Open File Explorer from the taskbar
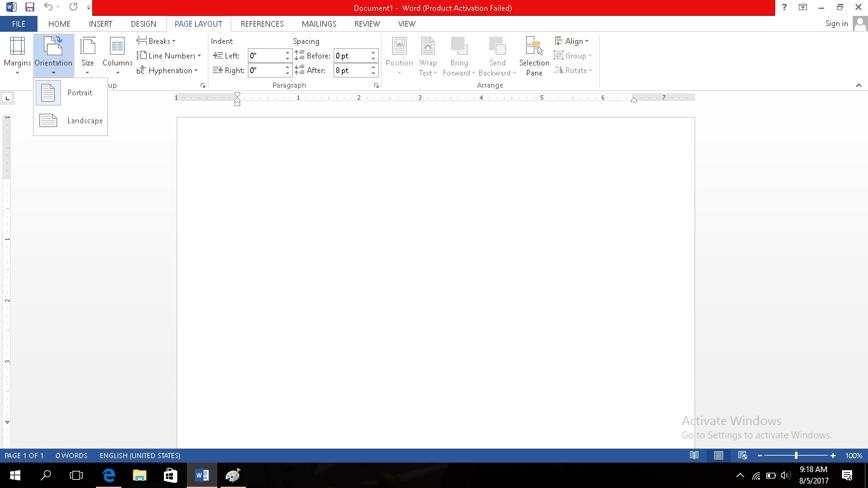This screenshot has height=488, width=868. click(x=139, y=475)
